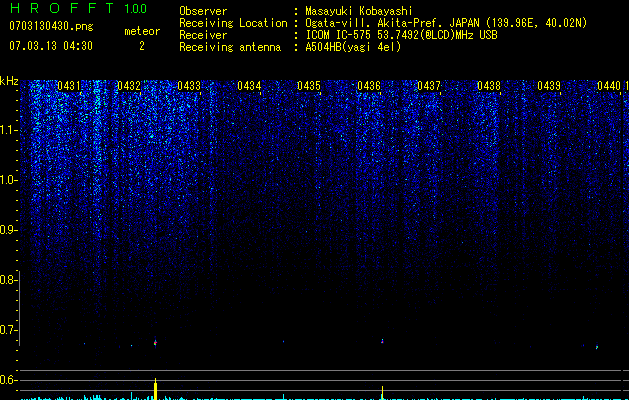Click the meteor echo spot near 0440
The height and width of the screenshot is (400, 629).
(597, 347)
